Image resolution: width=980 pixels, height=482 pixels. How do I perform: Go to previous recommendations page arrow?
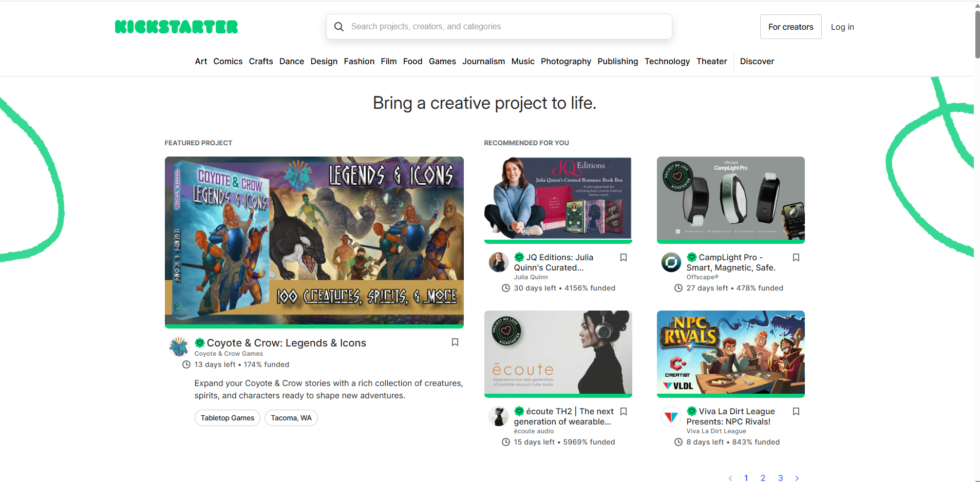point(730,478)
